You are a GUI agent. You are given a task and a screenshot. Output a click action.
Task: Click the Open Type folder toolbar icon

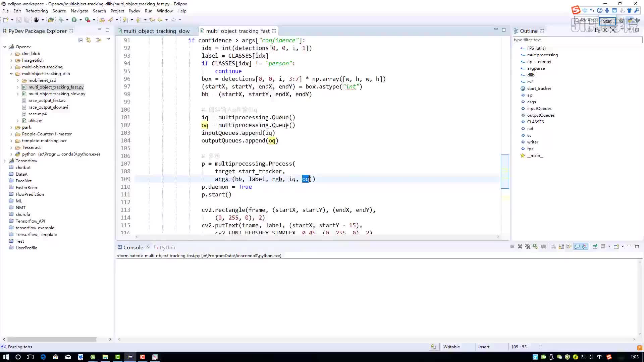(x=102, y=20)
